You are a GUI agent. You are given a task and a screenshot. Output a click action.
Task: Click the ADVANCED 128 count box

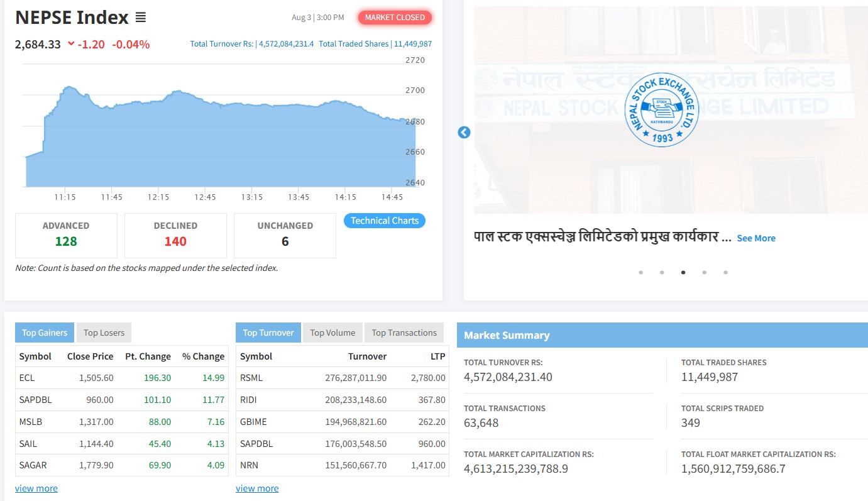tap(66, 236)
